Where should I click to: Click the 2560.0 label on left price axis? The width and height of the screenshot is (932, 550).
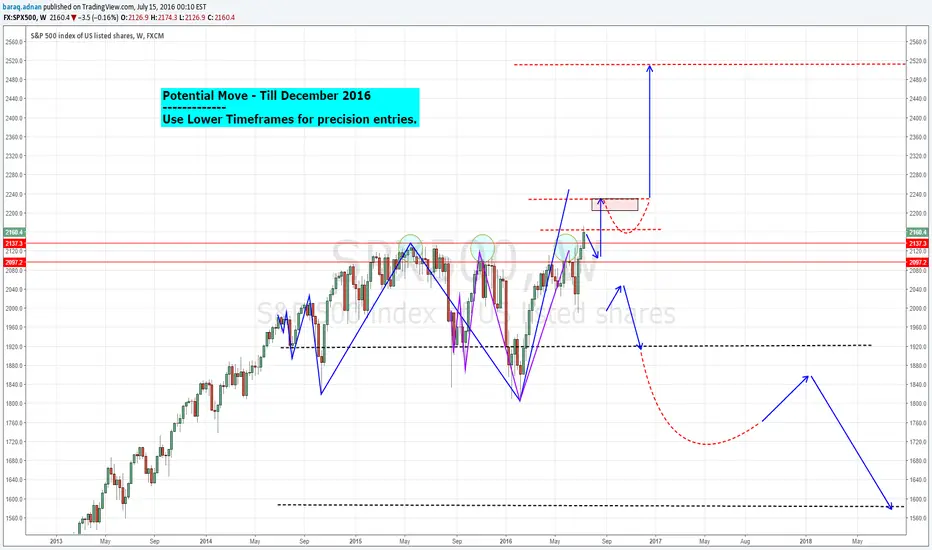coord(14,42)
